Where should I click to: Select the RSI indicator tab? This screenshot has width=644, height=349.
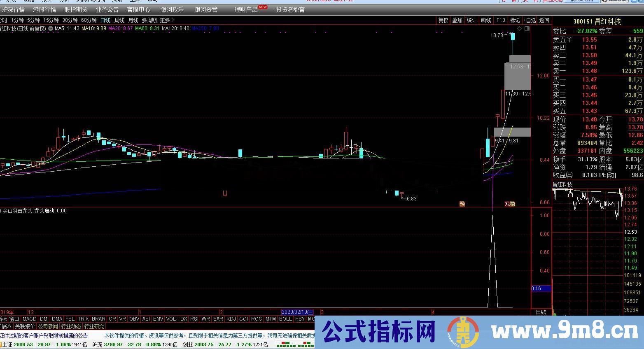(194, 319)
